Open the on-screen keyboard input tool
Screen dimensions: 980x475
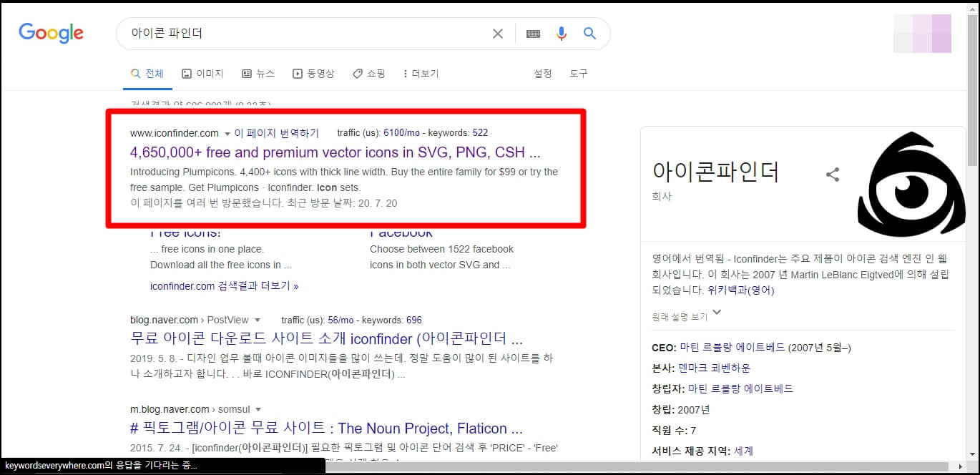coord(533,34)
